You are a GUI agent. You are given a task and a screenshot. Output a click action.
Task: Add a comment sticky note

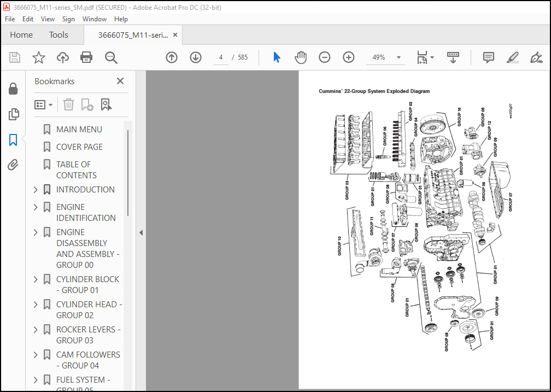click(x=489, y=57)
